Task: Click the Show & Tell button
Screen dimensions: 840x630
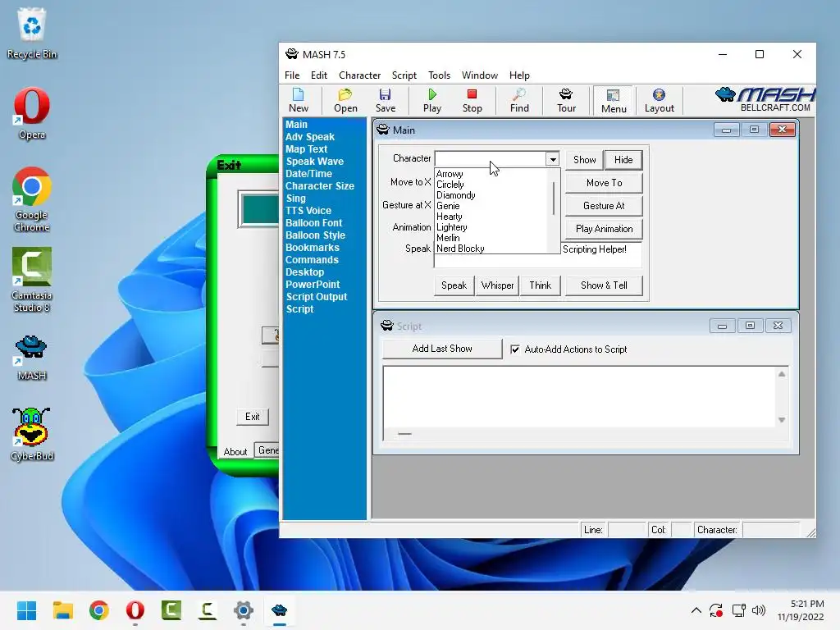Action: pyautogui.click(x=604, y=285)
